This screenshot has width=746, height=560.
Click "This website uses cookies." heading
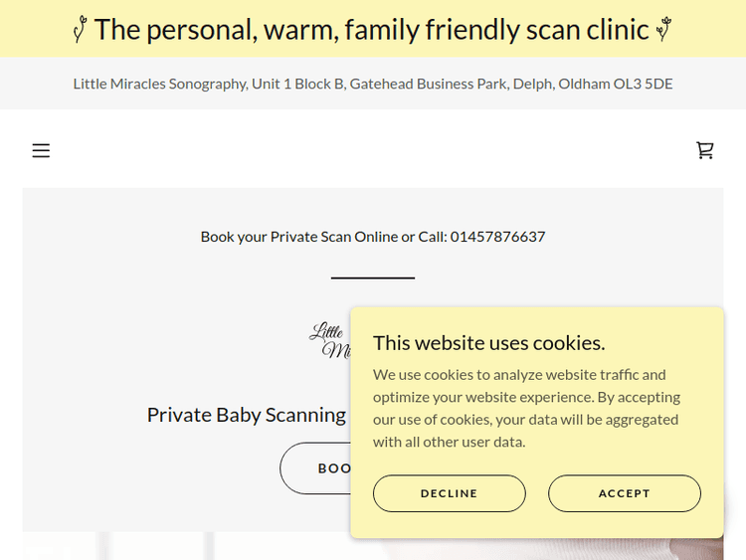point(488,343)
